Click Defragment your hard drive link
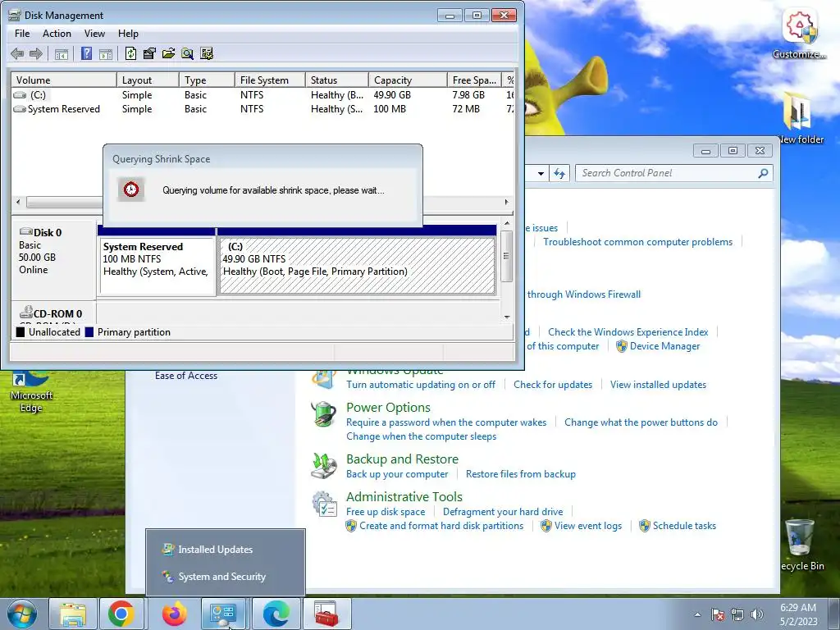 (x=503, y=512)
